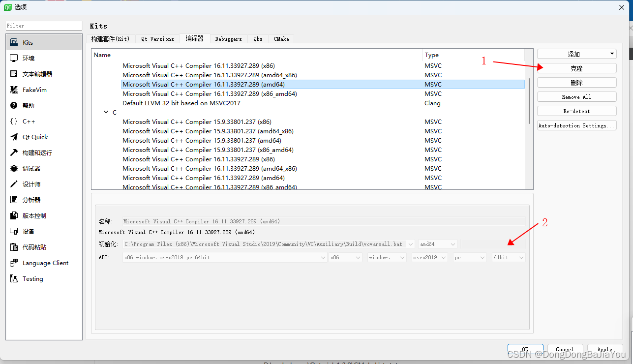Click the Cancel button
Screen dimensions: 633x364
coord(565,349)
